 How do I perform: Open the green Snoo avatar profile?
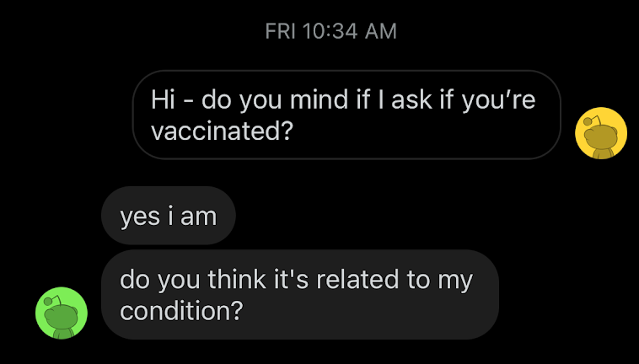pos(62,313)
